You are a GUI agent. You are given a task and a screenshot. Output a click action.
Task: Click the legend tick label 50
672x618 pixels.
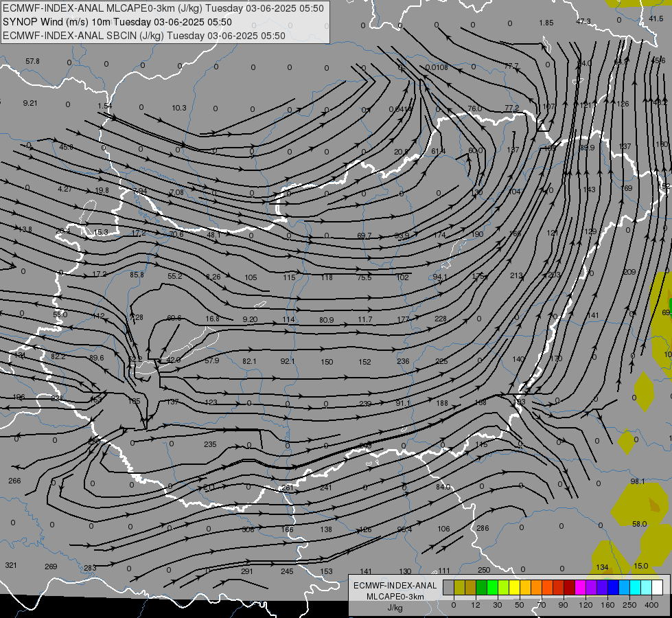click(519, 605)
